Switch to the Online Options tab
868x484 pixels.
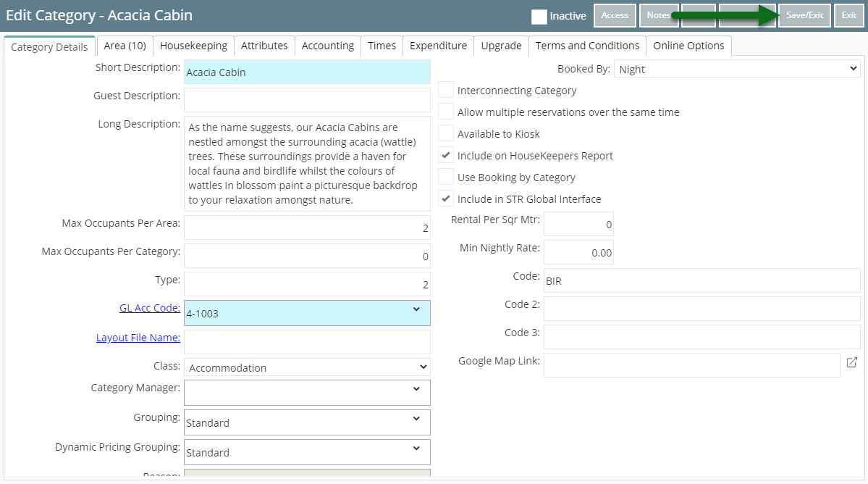pyautogui.click(x=688, y=46)
